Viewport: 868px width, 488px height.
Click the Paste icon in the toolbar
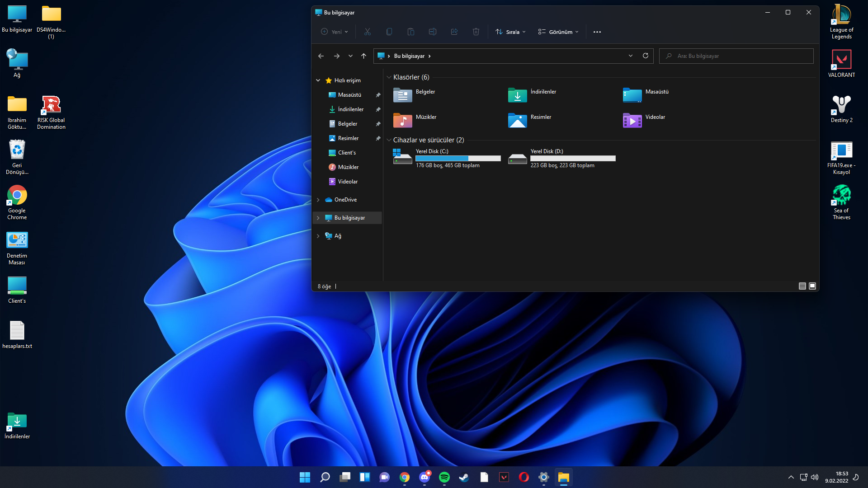410,32
